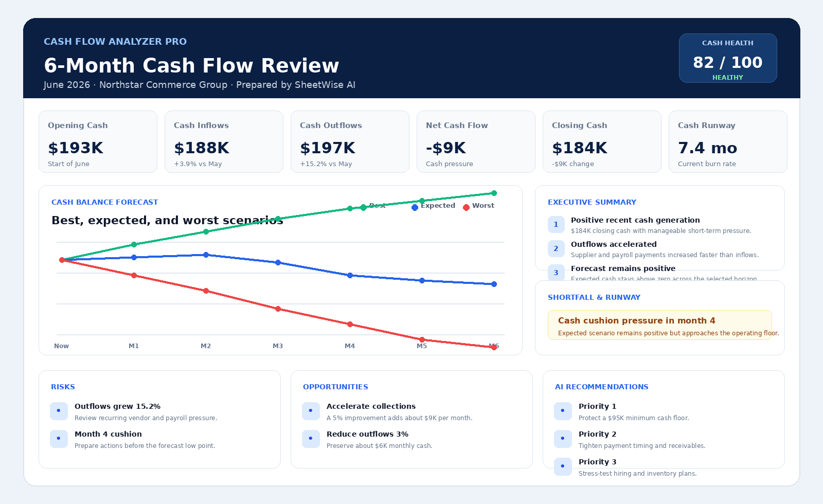Click the 6-Month Cash Flow Review heading
The image size is (823, 504).
tap(191, 66)
